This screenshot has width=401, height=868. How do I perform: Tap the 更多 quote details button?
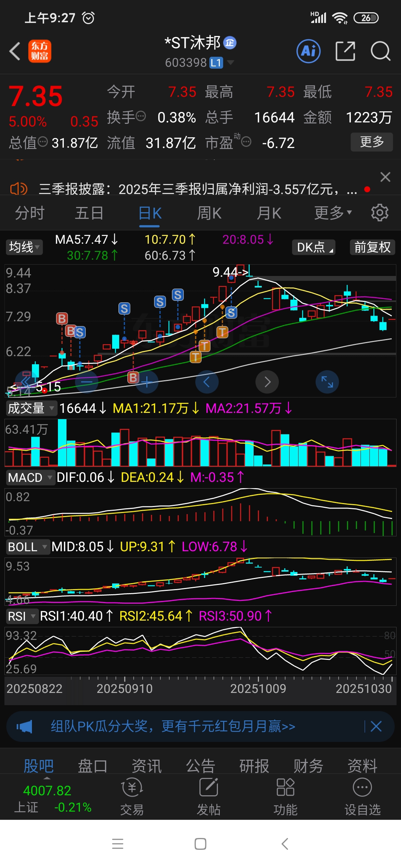pyautogui.click(x=372, y=142)
